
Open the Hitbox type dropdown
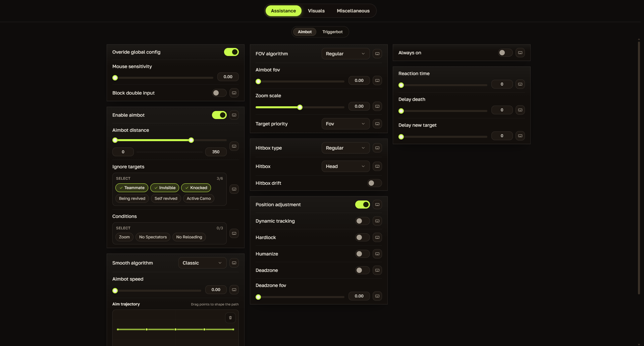click(345, 148)
